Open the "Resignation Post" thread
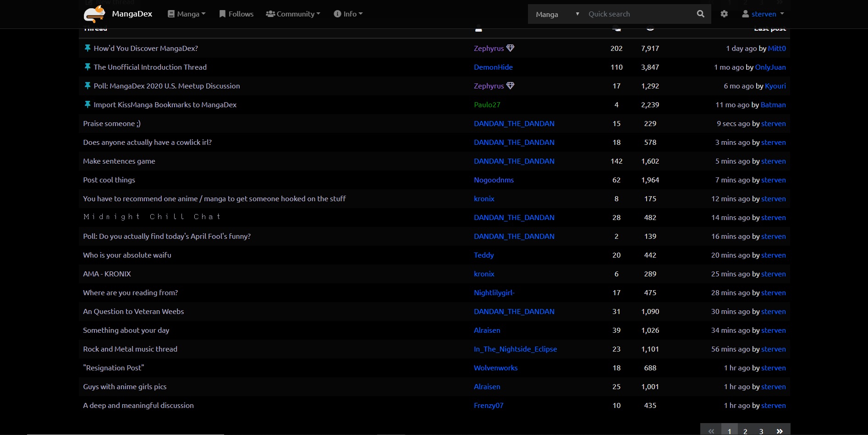868x435 pixels. (x=114, y=368)
